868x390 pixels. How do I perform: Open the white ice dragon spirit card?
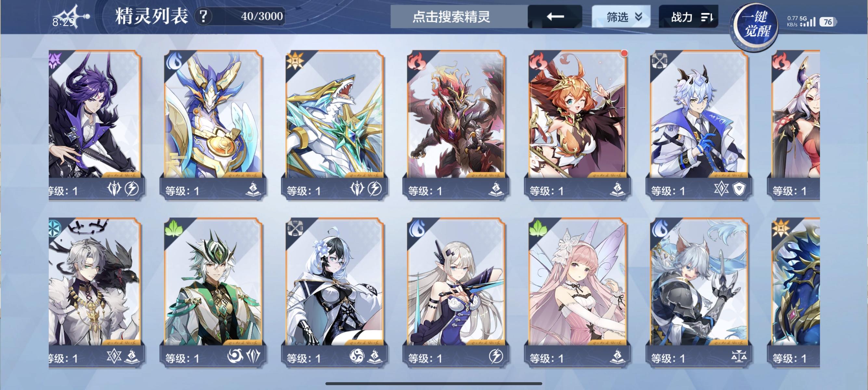click(334, 125)
